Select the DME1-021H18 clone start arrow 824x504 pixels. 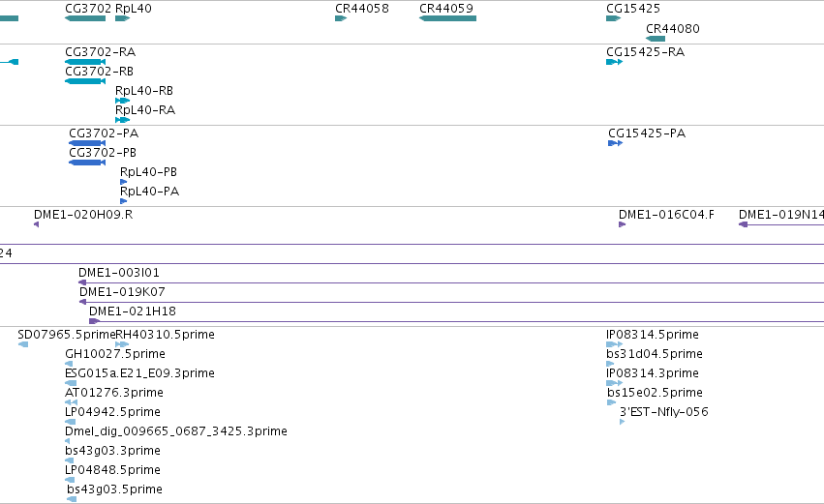tap(94, 321)
